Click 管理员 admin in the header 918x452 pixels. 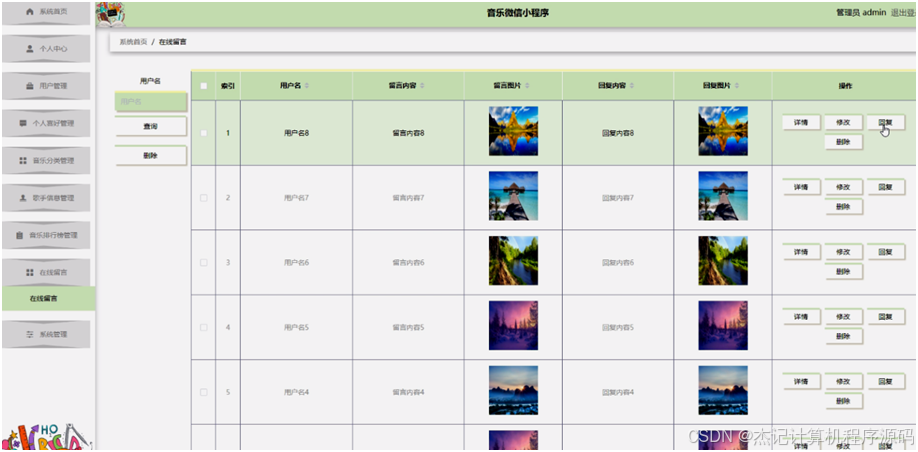[861, 12]
